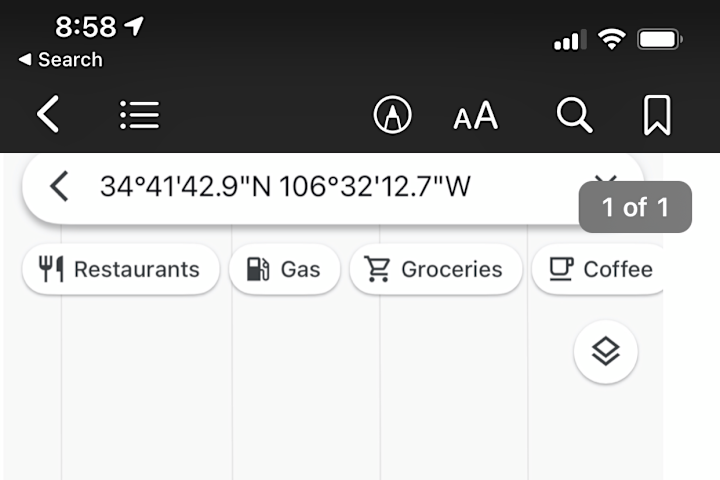
Task: Pick the Coffee category chip
Action: (597, 269)
